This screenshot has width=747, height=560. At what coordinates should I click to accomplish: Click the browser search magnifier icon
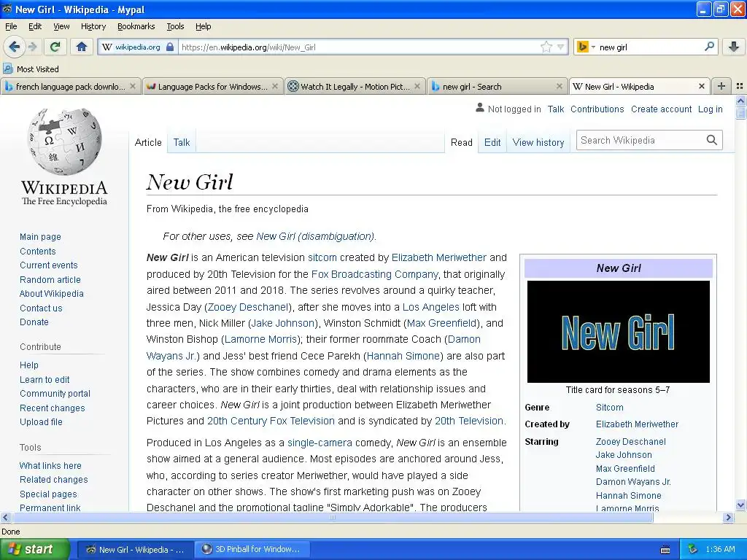(709, 46)
